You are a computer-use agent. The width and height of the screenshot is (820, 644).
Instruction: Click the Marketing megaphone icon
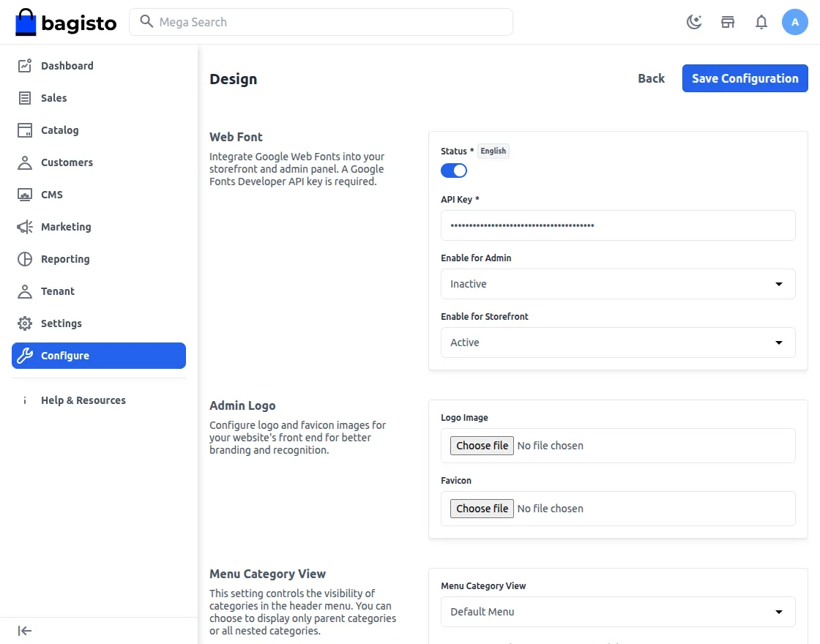pyautogui.click(x=25, y=227)
